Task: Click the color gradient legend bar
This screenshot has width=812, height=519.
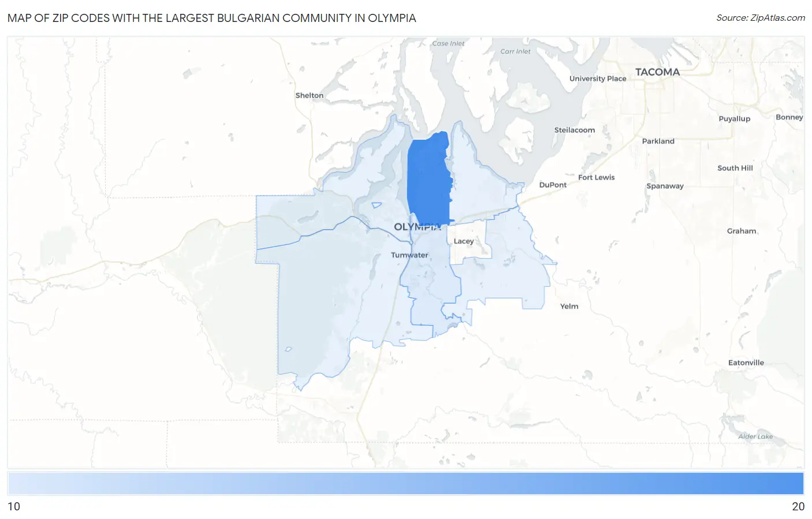Action: (x=406, y=483)
